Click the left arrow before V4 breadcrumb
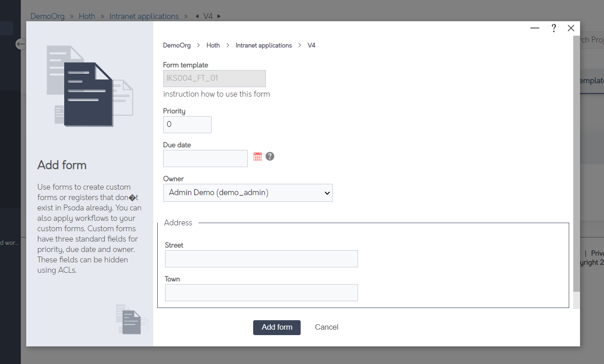This screenshot has height=364, width=604. [x=197, y=16]
